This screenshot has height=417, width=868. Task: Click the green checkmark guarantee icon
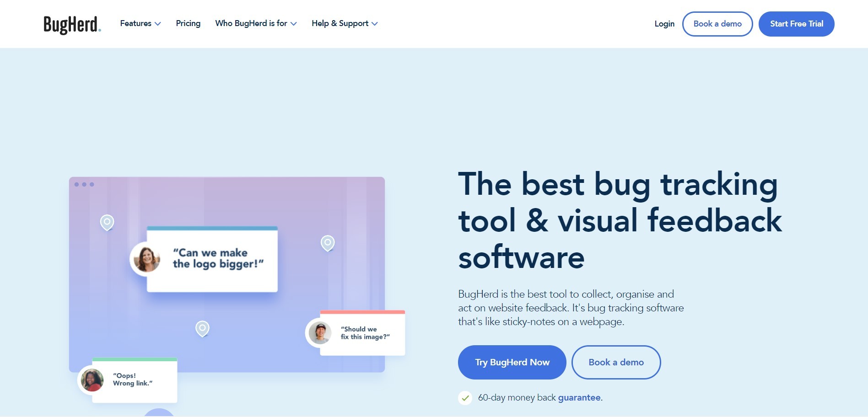pos(465,398)
